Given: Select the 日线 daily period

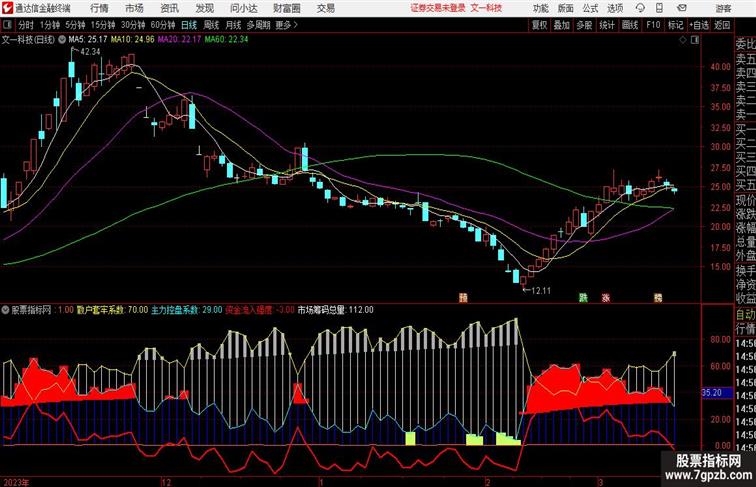Looking at the screenshot, I should [x=189, y=25].
